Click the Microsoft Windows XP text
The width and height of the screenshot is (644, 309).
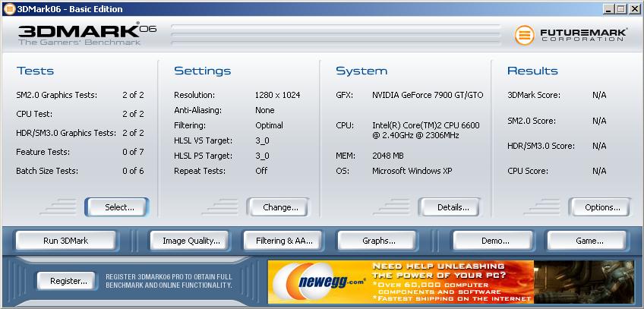412,171
